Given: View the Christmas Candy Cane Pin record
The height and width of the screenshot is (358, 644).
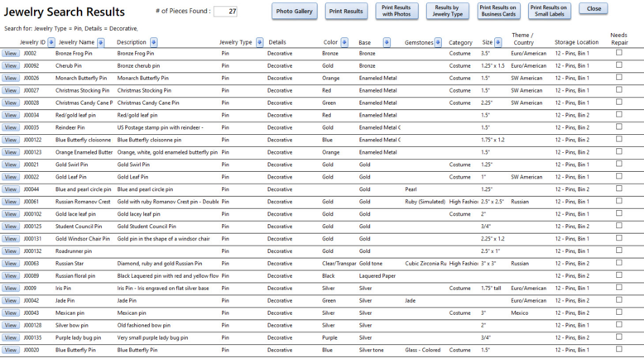Looking at the screenshot, I should coord(10,103).
